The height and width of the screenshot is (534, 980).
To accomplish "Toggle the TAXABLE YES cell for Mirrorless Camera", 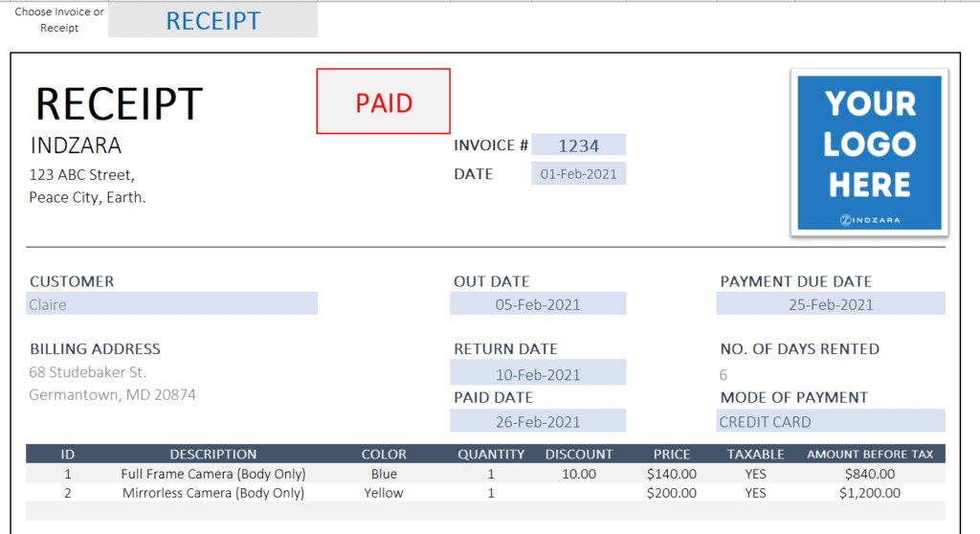I will tap(755, 493).
